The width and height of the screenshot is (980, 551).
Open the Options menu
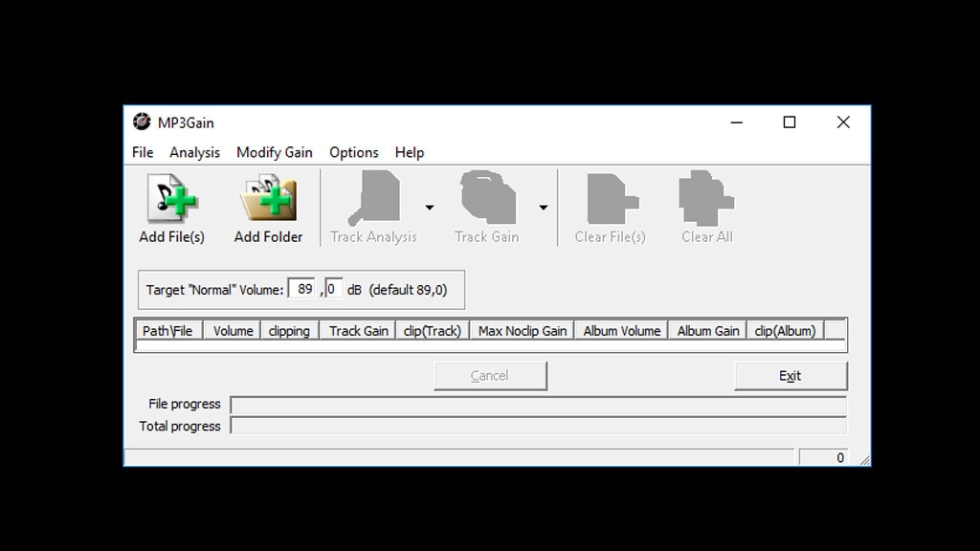click(x=354, y=152)
